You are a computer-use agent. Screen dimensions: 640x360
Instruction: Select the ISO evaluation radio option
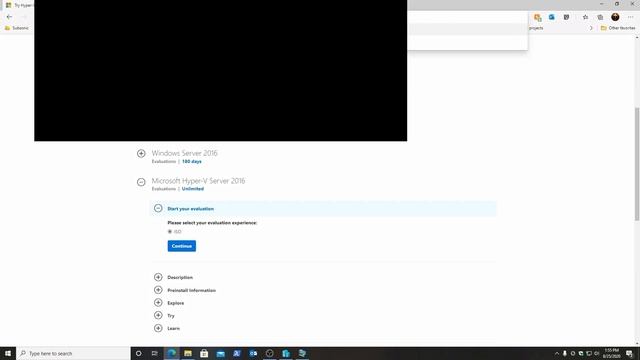point(170,231)
